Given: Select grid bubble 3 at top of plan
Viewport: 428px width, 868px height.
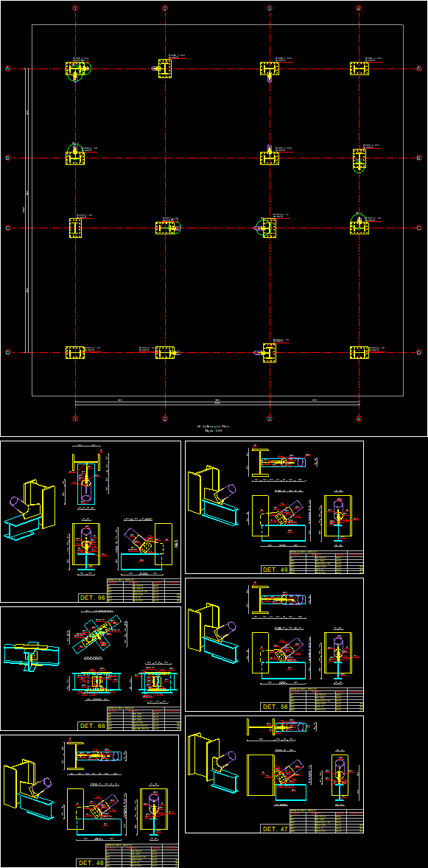Looking at the screenshot, I should (x=269, y=8).
